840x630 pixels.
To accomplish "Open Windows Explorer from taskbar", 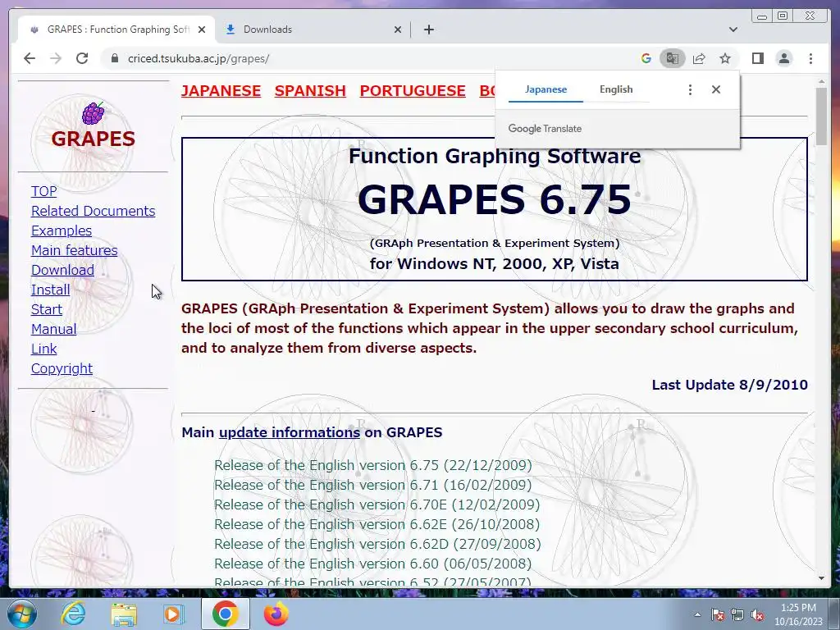I will click(124, 614).
